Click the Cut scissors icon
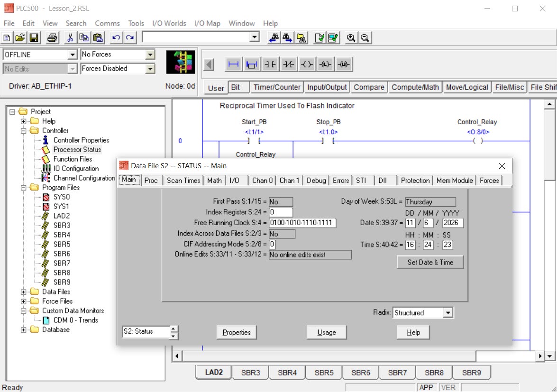This screenshot has height=392, width=557. [x=70, y=37]
